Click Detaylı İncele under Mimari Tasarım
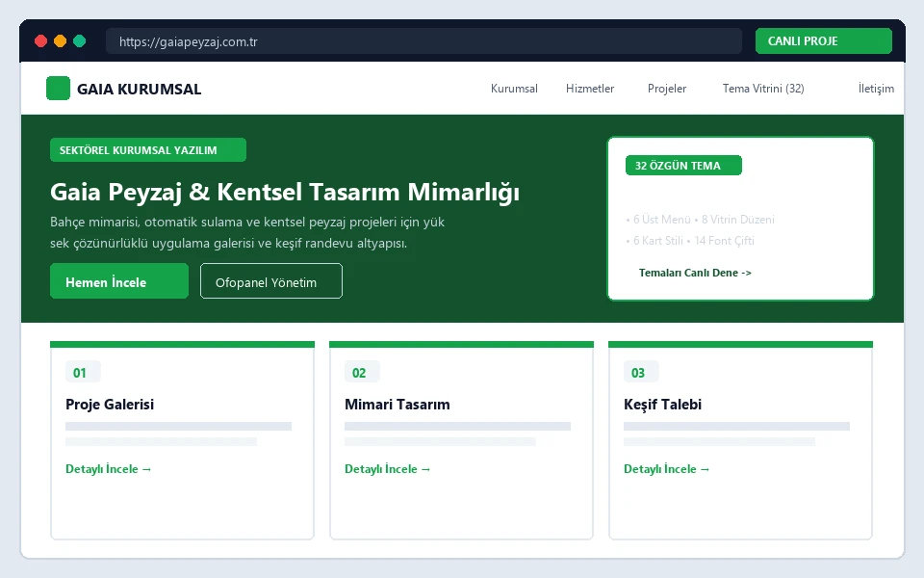Image resolution: width=924 pixels, height=578 pixels. [x=388, y=469]
